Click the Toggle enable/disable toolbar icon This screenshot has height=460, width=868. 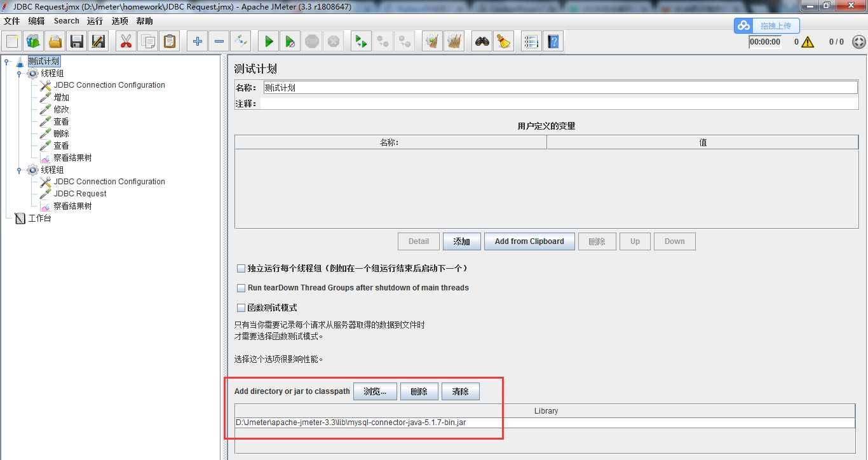(x=241, y=42)
